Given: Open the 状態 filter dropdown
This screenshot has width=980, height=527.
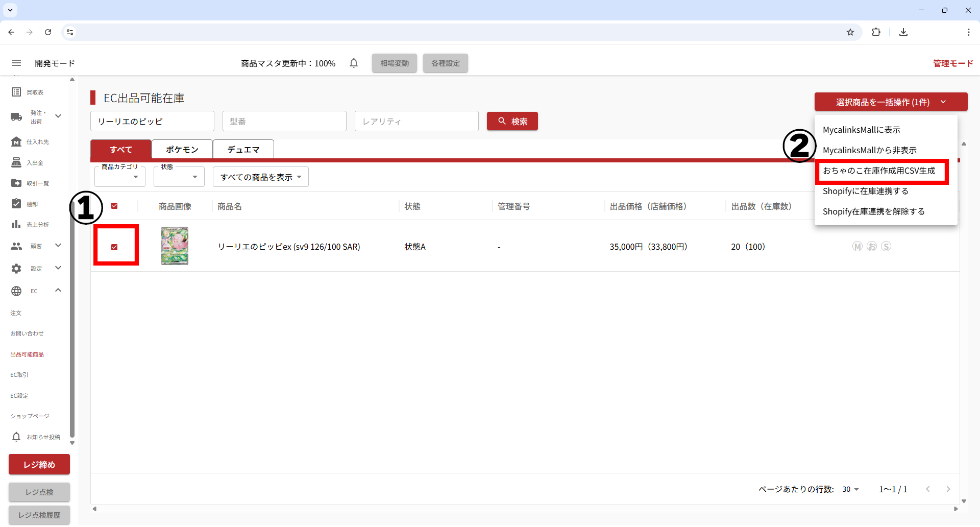Looking at the screenshot, I should coord(179,177).
